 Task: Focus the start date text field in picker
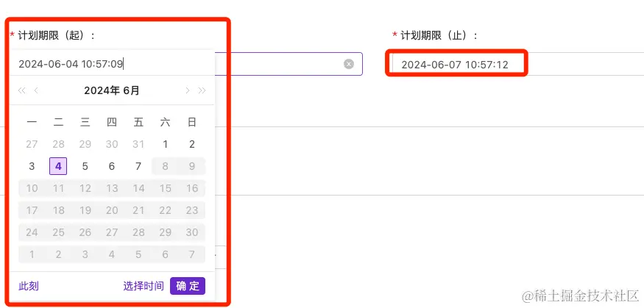point(112,64)
